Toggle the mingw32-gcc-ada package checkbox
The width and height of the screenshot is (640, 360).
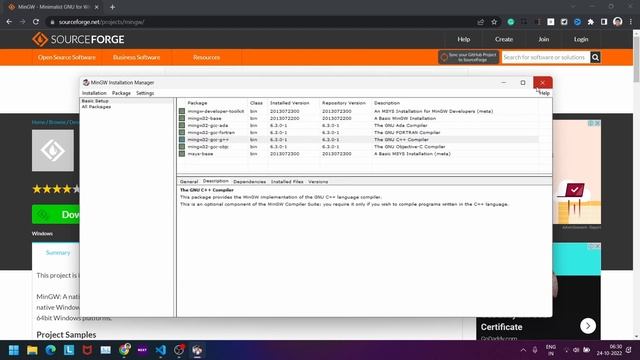pyautogui.click(x=182, y=125)
